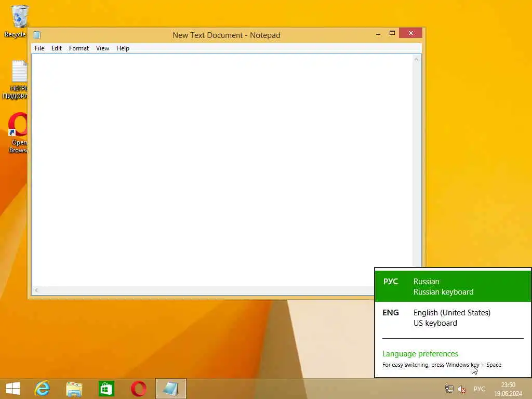Viewport: 532px width, 399px height.
Task: Select the Recycle Bin desktop icon
Action: (17, 21)
